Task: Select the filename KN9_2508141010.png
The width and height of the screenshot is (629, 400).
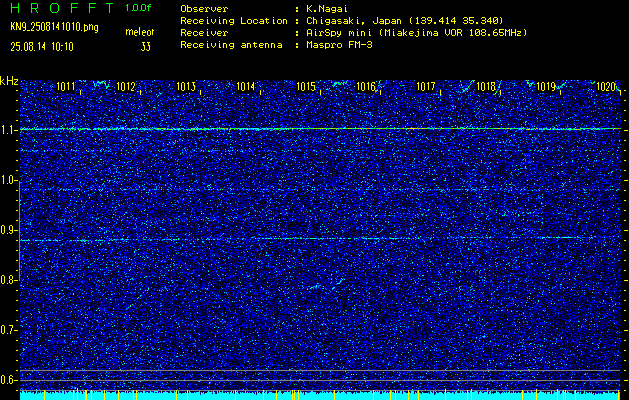Action: (55, 28)
